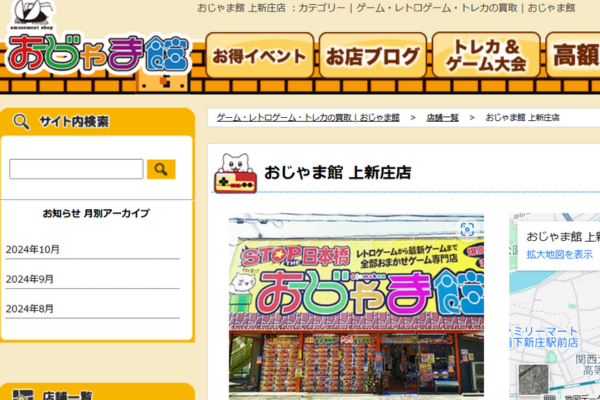Open the トレカ&ゲーム大会 menu

486,56
